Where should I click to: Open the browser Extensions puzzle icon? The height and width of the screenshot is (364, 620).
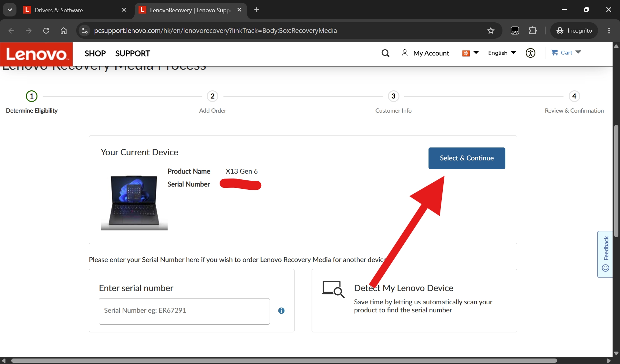(x=533, y=31)
